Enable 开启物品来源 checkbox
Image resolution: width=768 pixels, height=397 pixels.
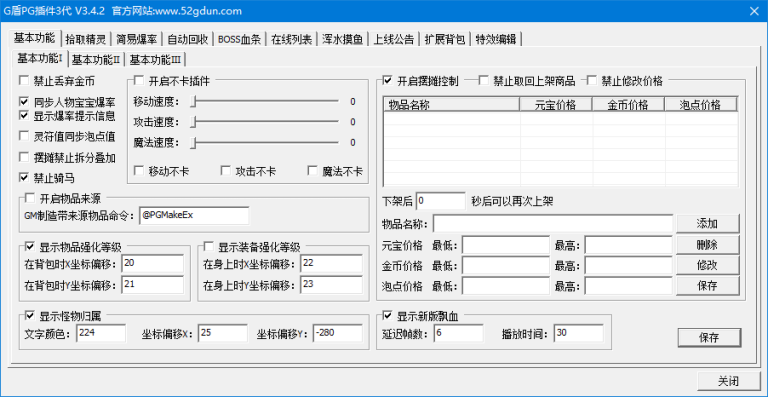pyautogui.click(x=30, y=198)
